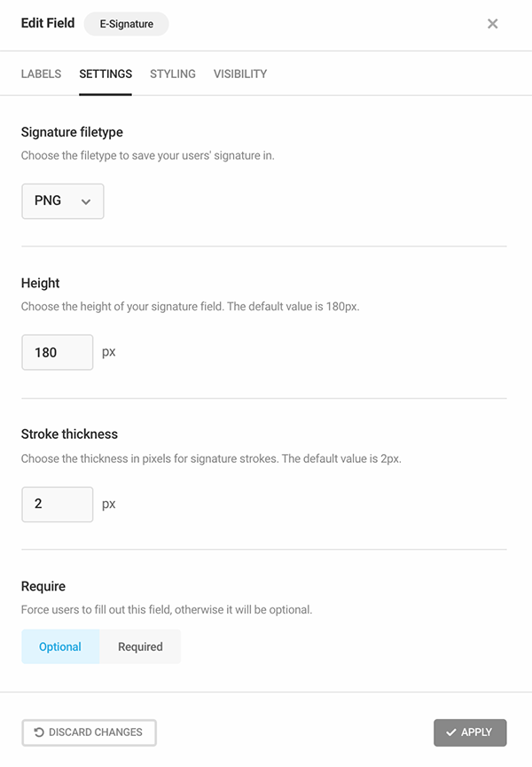532x767 pixels.
Task: Click the checkmark icon on Apply
Action: click(x=451, y=732)
